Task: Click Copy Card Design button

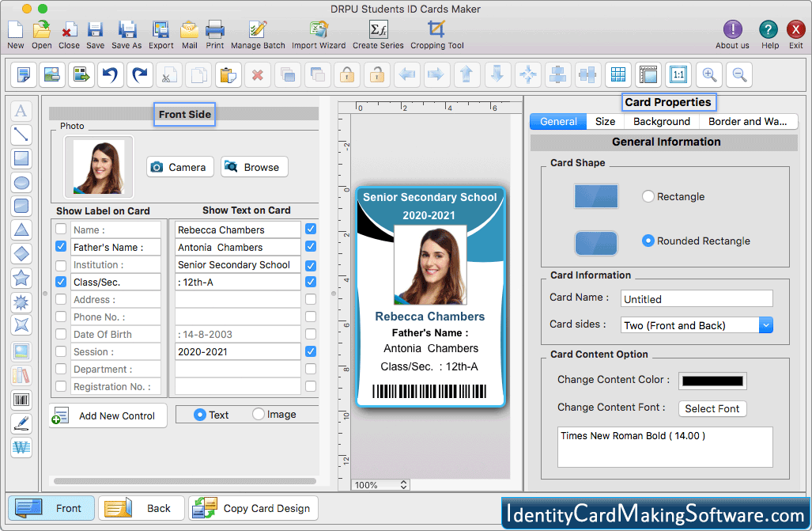Action: coord(253,508)
